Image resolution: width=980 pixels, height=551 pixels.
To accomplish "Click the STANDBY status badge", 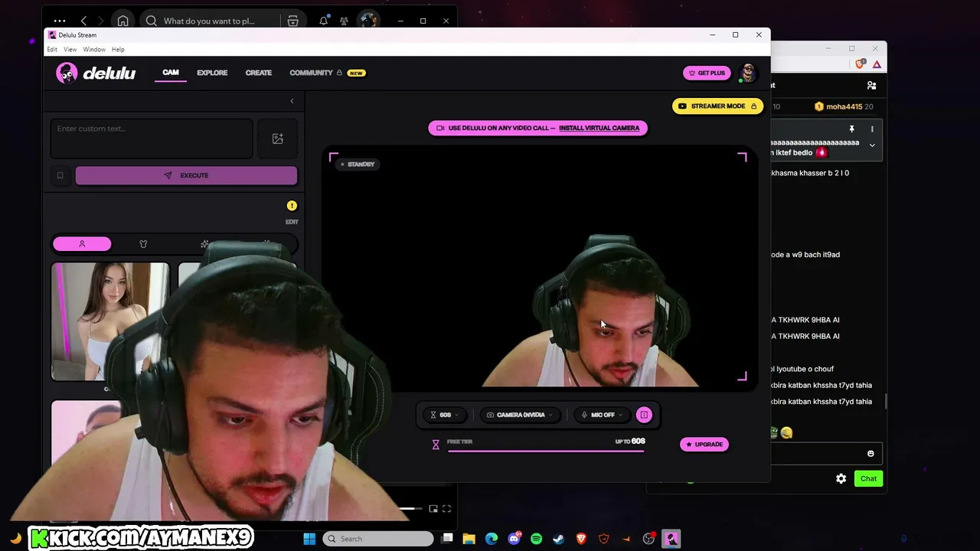I will pos(358,165).
